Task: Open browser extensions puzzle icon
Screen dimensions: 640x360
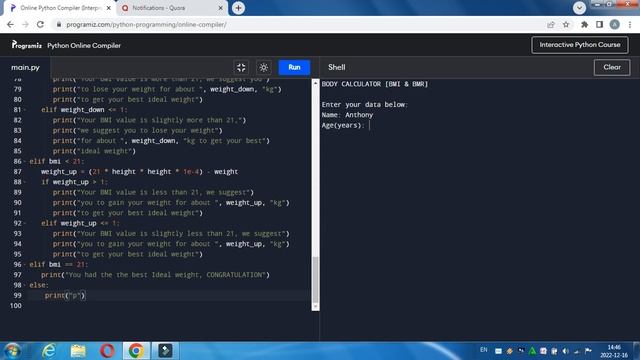Action: (x=584, y=24)
